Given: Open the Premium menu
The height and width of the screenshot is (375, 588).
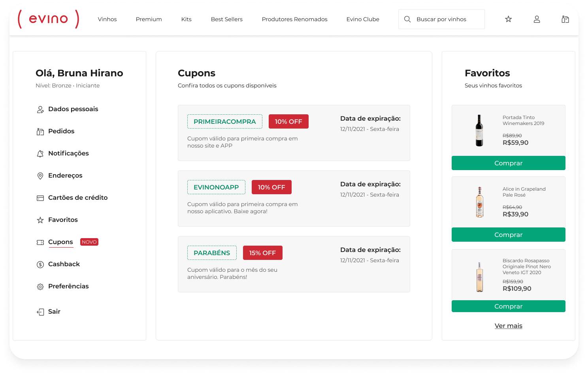Looking at the screenshot, I should [x=149, y=19].
